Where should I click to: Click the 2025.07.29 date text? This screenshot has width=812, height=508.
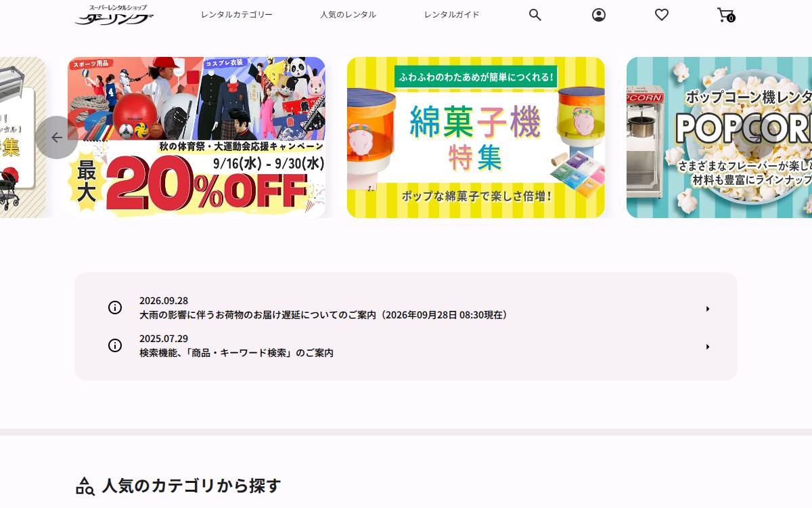164,339
